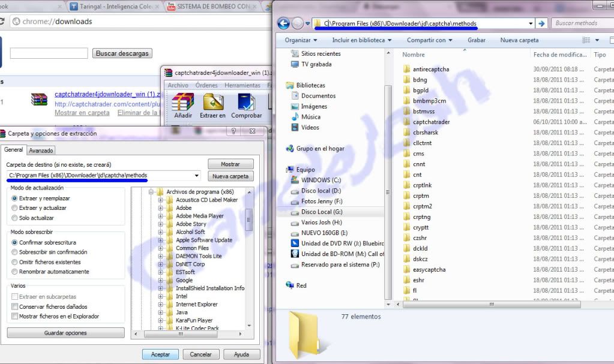
Task: Switch to the Avanzado tab
Action: click(x=41, y=151)
